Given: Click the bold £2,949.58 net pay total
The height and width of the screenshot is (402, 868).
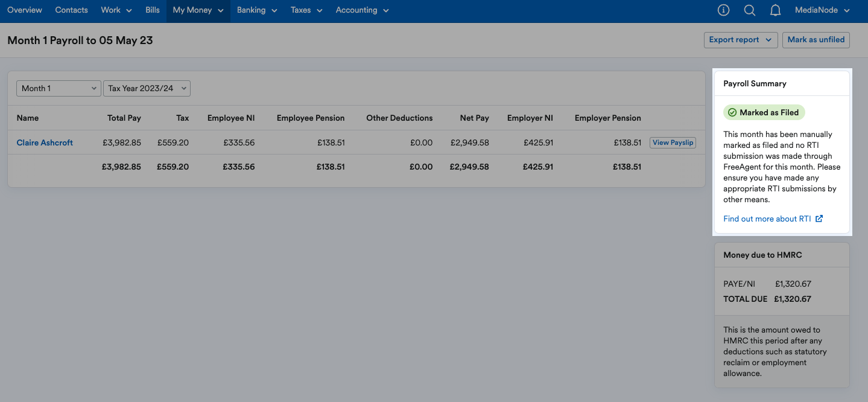Looking at the screenshot, I should (x=469, y=167).
